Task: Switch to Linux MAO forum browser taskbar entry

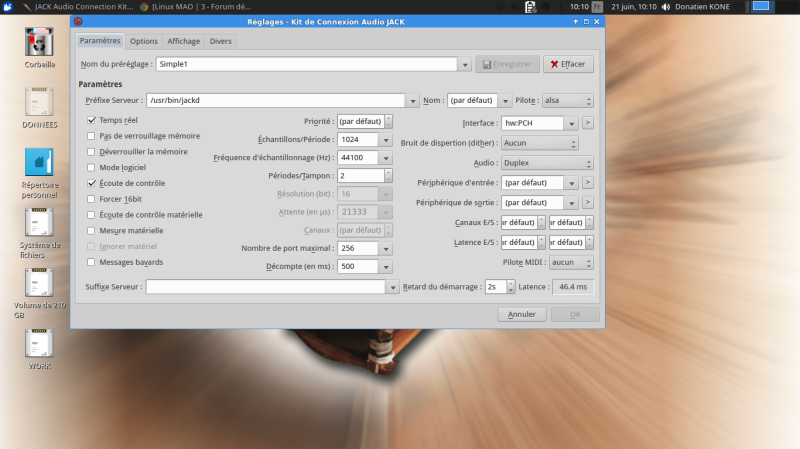Action: (x=196, y=7)
